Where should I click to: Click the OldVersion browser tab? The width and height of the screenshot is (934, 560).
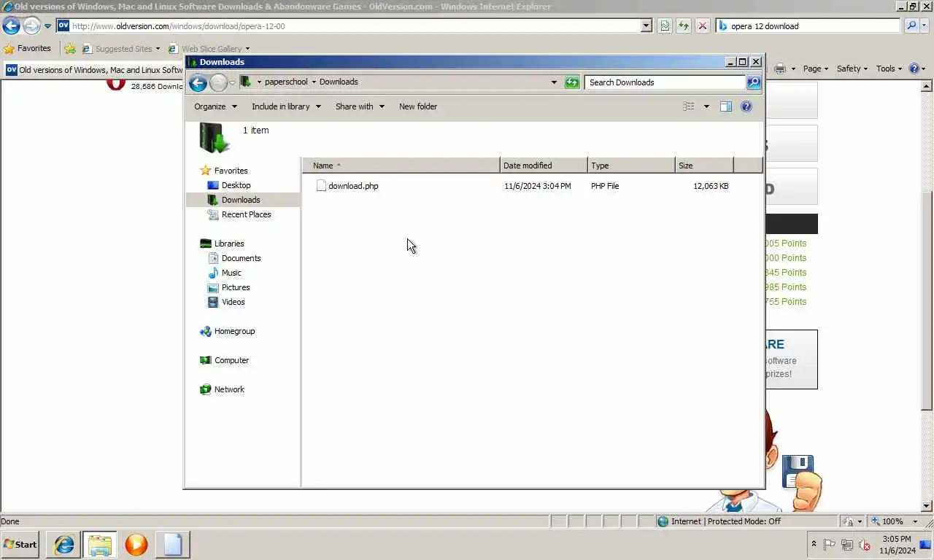click(x=94, y=70)
